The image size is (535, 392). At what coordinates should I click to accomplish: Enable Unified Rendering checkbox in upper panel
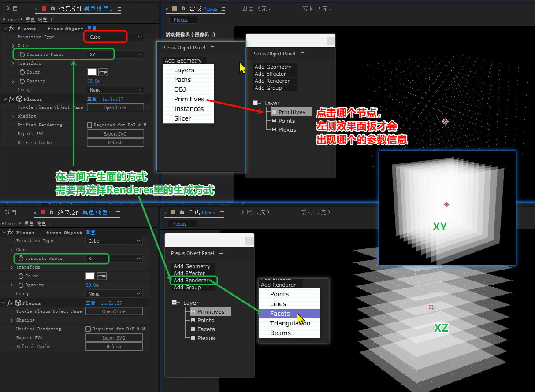[x=89, y=125]
